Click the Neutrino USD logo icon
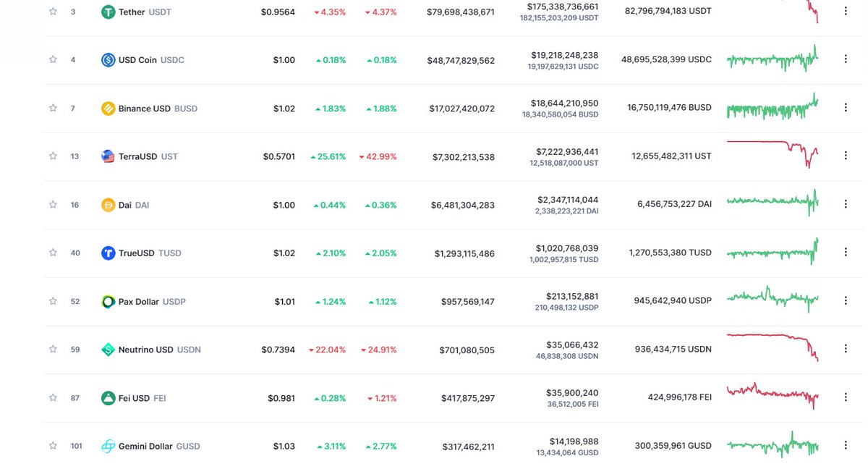 pos(109,350)
